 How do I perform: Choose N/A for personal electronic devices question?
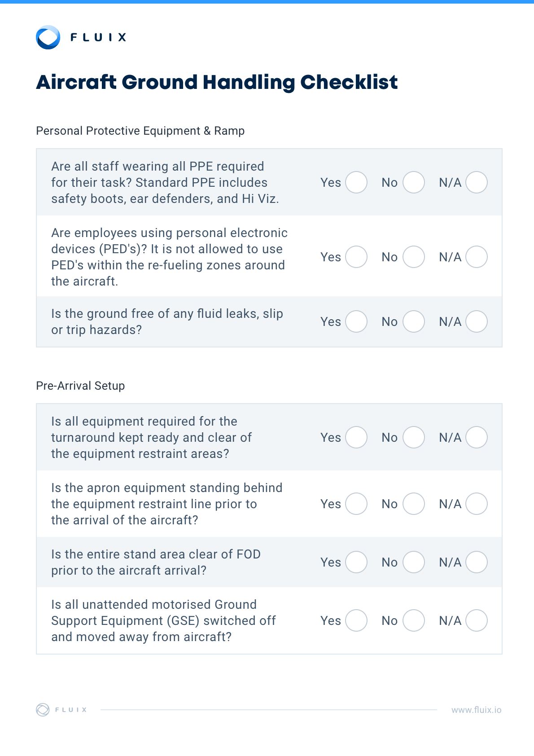[476, 257]
